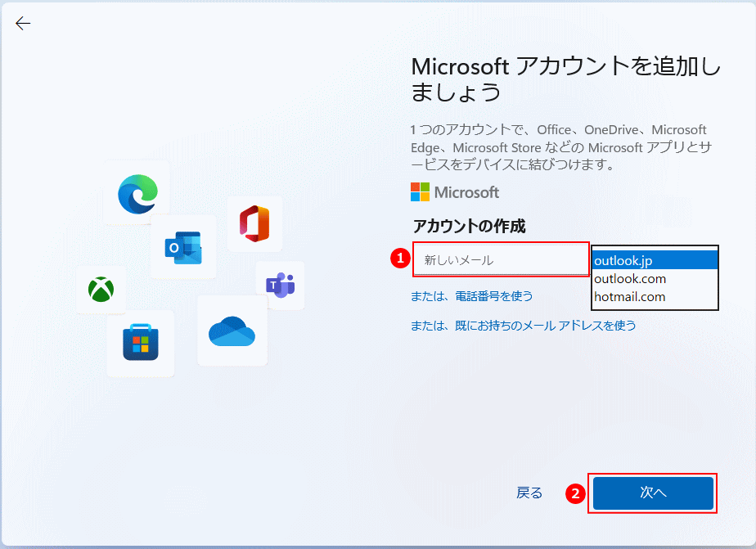Open the または、電話番号を使う link

[471, 295]
